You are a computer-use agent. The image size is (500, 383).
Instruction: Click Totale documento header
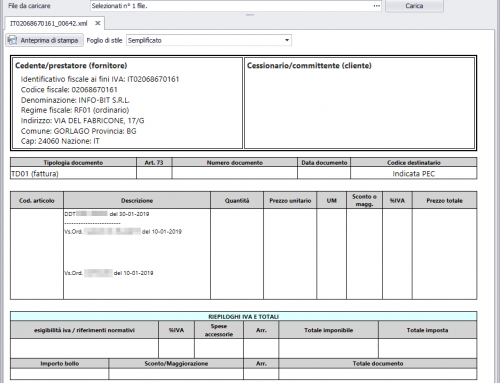[378, 364]
